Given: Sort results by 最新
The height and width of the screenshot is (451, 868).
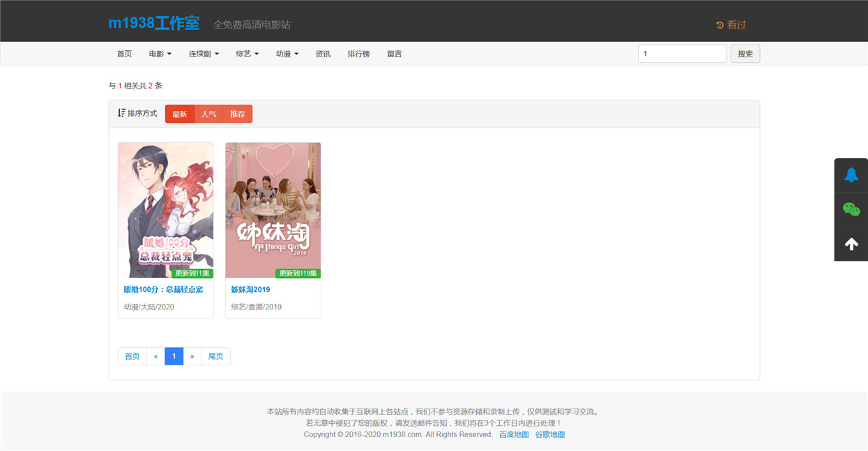Looking at the screenshot, I should (180, 114).
